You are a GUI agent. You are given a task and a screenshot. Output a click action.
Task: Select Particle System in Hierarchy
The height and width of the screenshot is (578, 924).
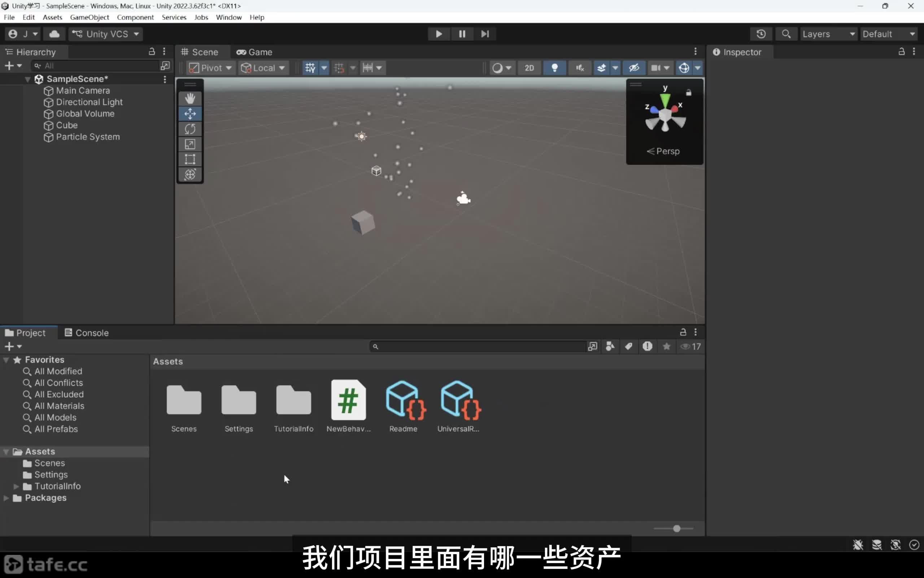pyautogui.click(x=87, y=137)
